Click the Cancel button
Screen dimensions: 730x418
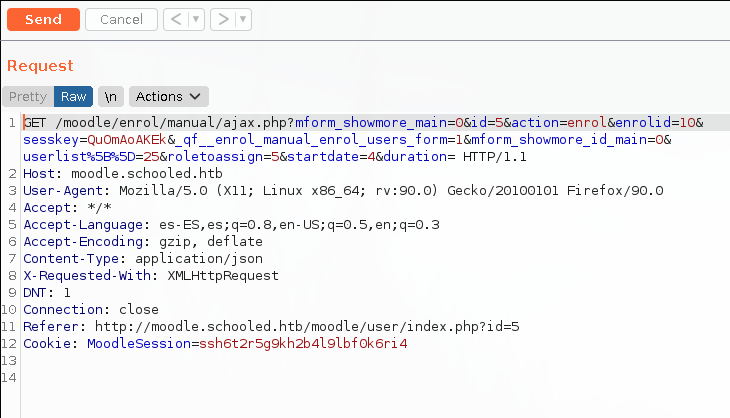pos(121,19)
